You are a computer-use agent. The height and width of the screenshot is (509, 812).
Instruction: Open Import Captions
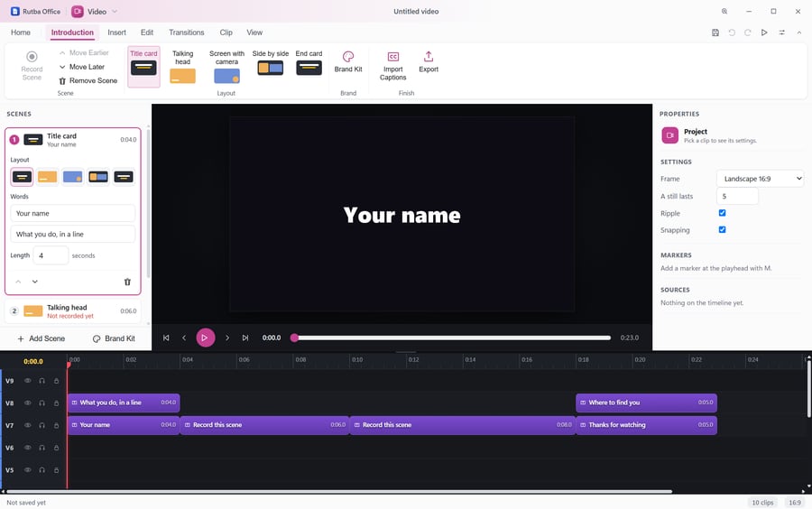click(x=393, y=66)
